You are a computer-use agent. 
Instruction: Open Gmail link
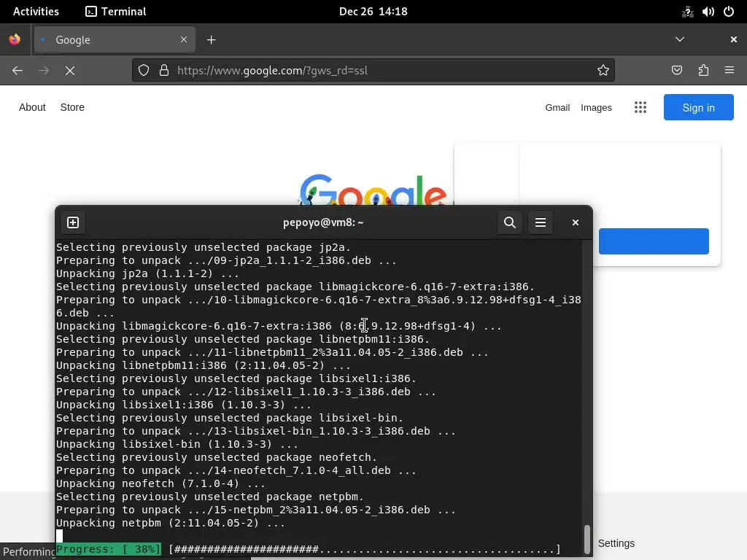pyautogui.click(x=557, y=108)
